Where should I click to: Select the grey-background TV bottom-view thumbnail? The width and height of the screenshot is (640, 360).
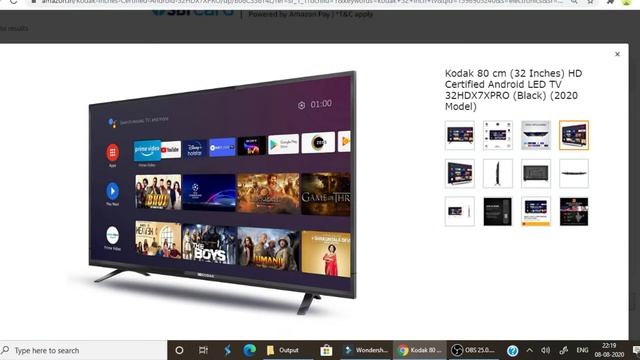point(536,135)
